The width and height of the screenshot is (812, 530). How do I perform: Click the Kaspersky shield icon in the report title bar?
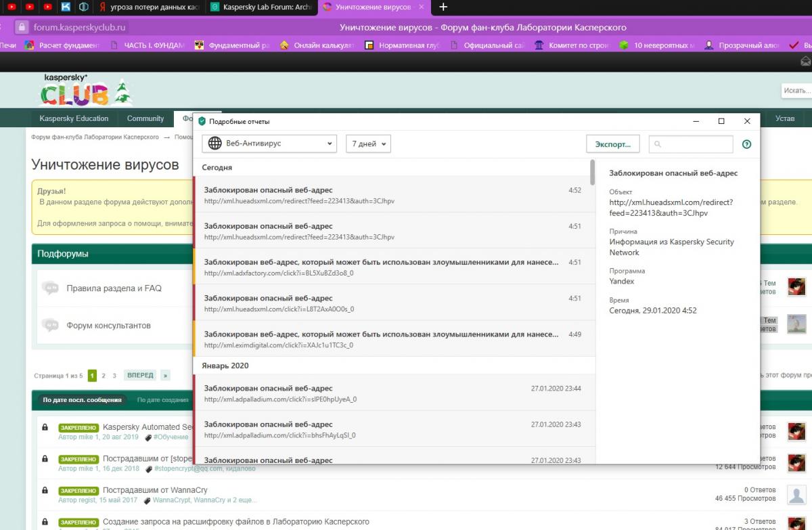pos(202,121)
